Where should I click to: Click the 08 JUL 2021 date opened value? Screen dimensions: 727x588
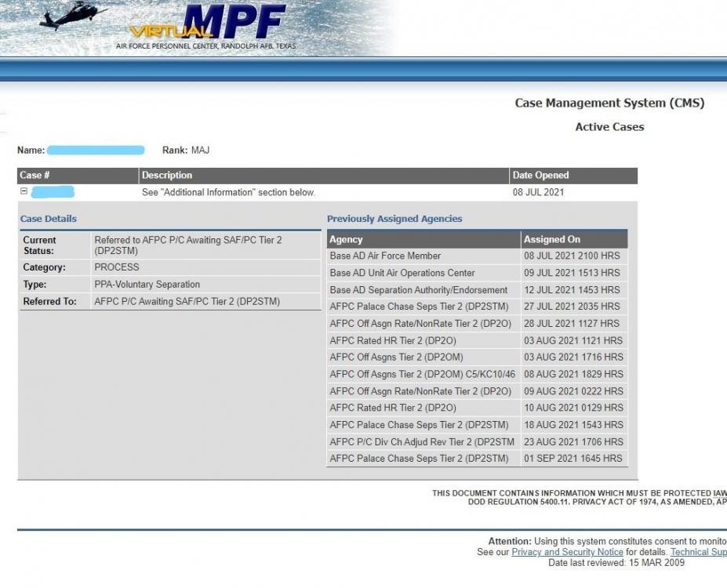click(539, 192)
